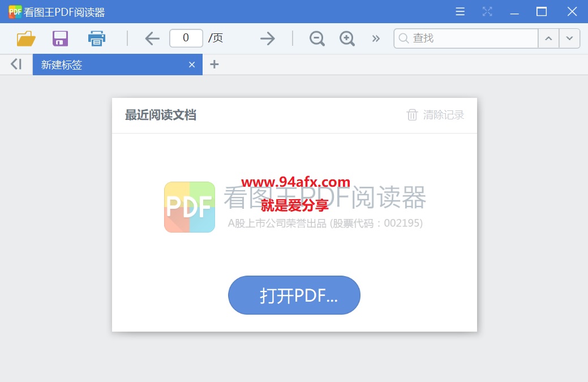The width and height of the screenshot is (588, 382).
Task: Click the PDF app logo in the title bar
Action: 15,12
